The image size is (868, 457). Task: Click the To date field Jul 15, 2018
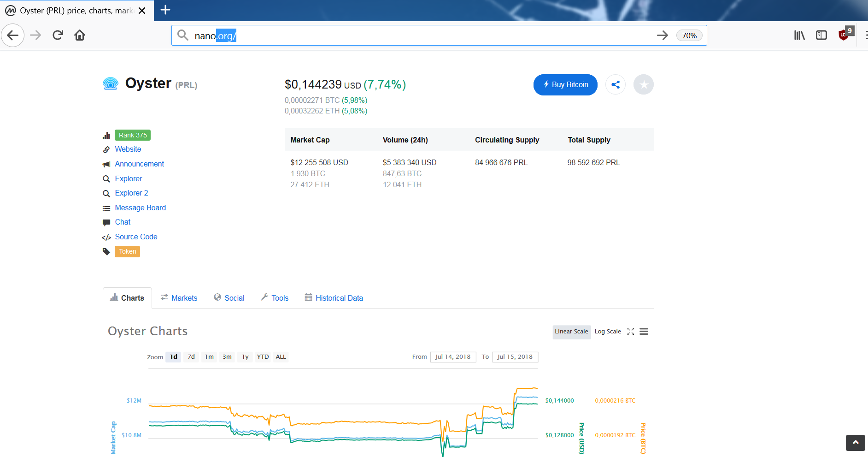tap(515, 357)
